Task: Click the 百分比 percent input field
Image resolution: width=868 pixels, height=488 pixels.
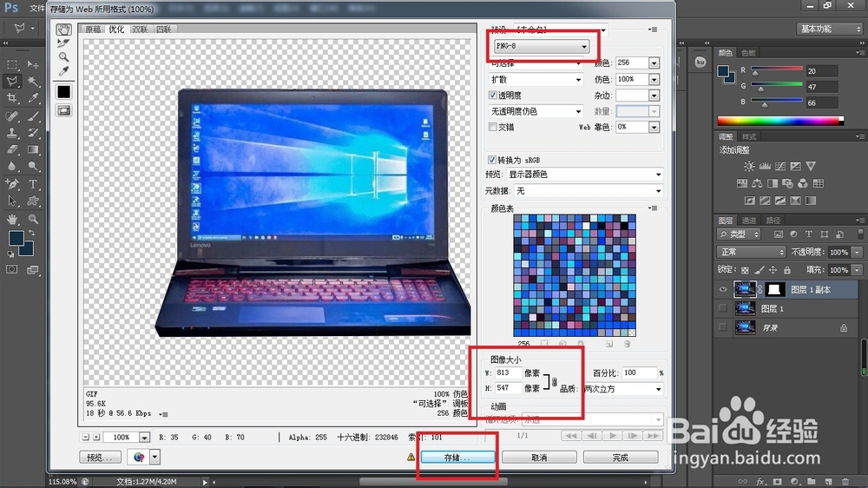Action: click(x=640, y=373)
